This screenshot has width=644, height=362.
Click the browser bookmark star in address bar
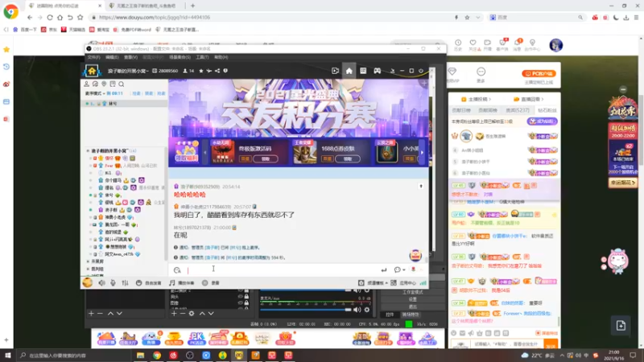click(x=467, y=18)
